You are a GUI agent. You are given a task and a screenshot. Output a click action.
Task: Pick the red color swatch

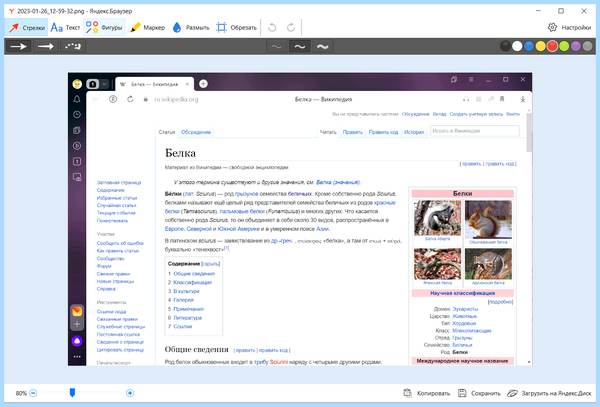tap(552, 46)
